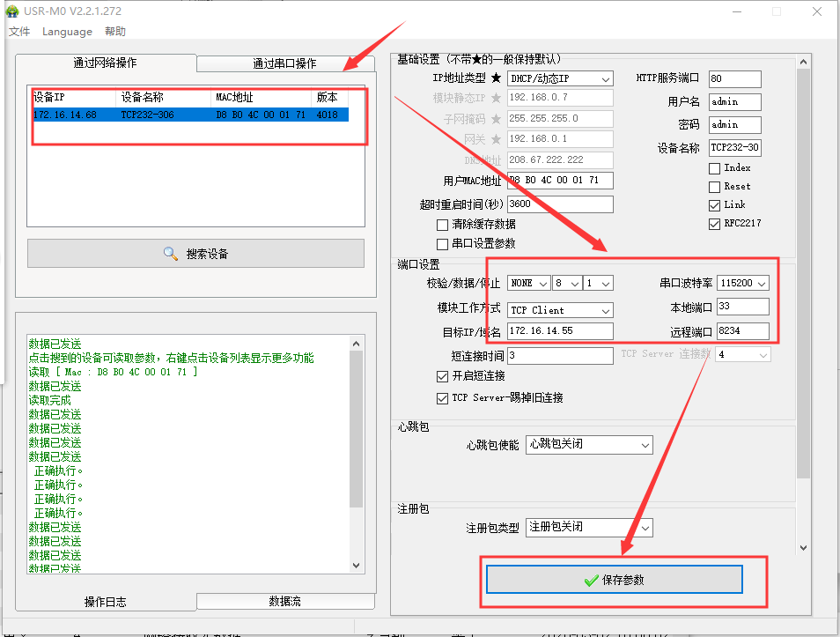Open the Language menu
This screenshot has height=637, width=840.
click(67, 32)
